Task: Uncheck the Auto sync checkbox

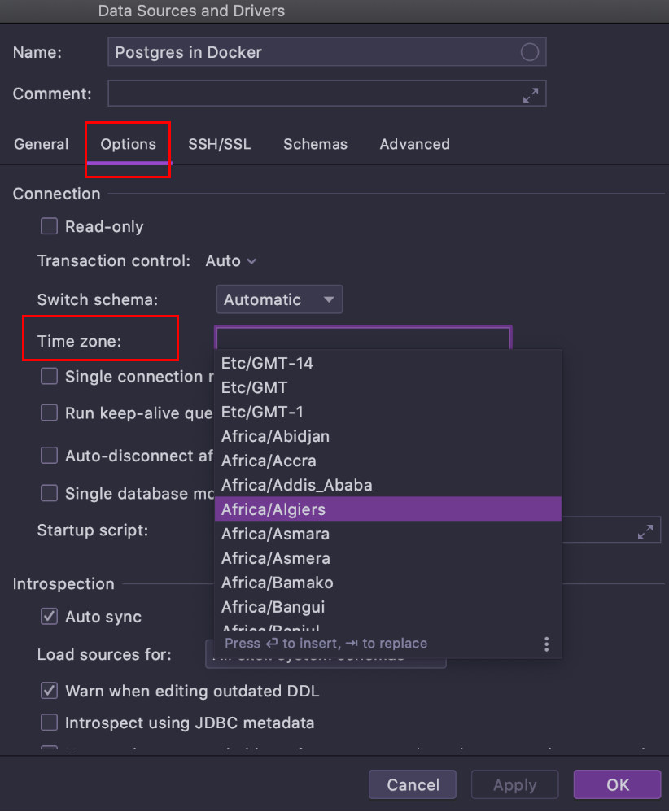Action: pyautogui.click(x=49, y=616)
